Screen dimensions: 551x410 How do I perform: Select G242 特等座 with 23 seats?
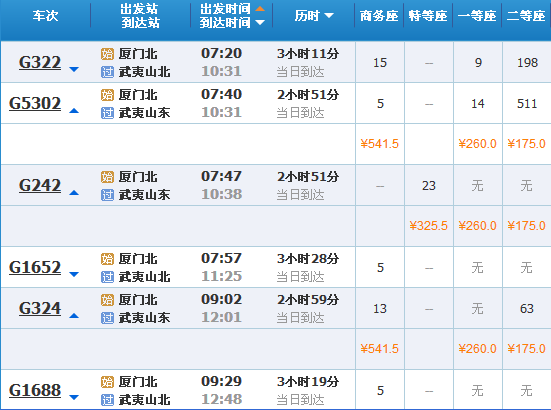pos(429,186)
